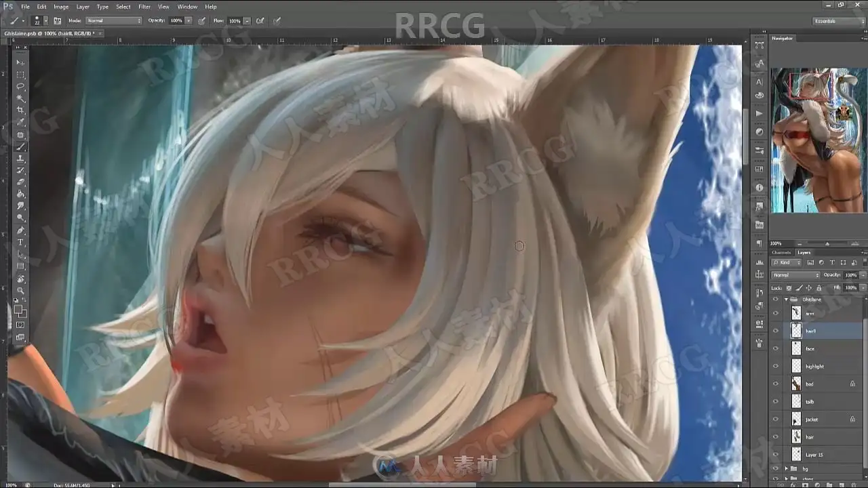Select the Dodge tool
868x488 pixels.
[x=20, y=218]
